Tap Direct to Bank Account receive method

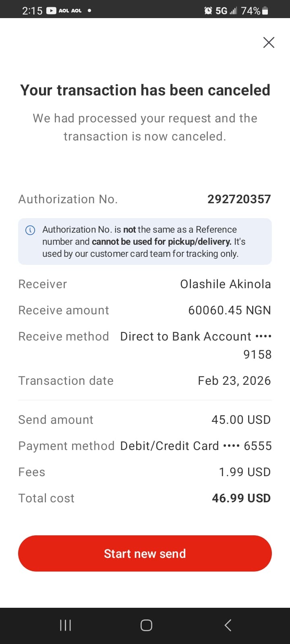coord(196,337)
